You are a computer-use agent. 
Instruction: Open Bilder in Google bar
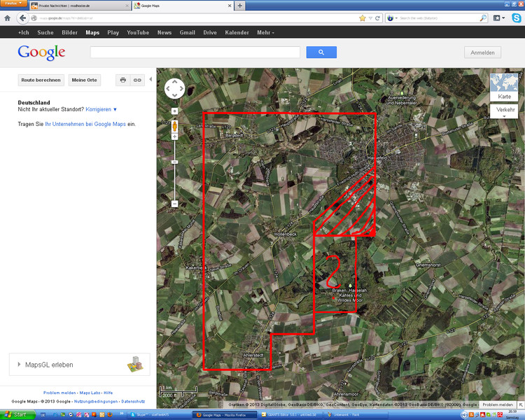pyautogui.click(x=69, y=32)
